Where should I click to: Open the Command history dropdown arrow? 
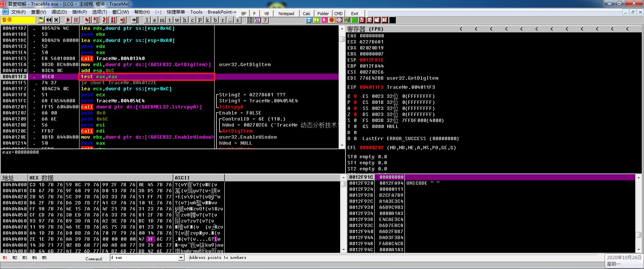pyautogui.click(x=181, y=258)
